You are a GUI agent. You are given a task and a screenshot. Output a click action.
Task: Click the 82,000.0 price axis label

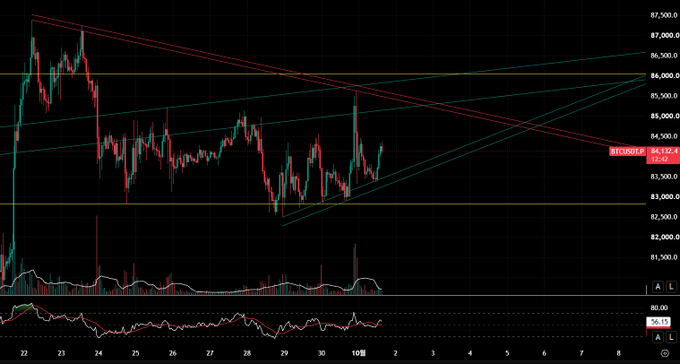pos(665,237)
